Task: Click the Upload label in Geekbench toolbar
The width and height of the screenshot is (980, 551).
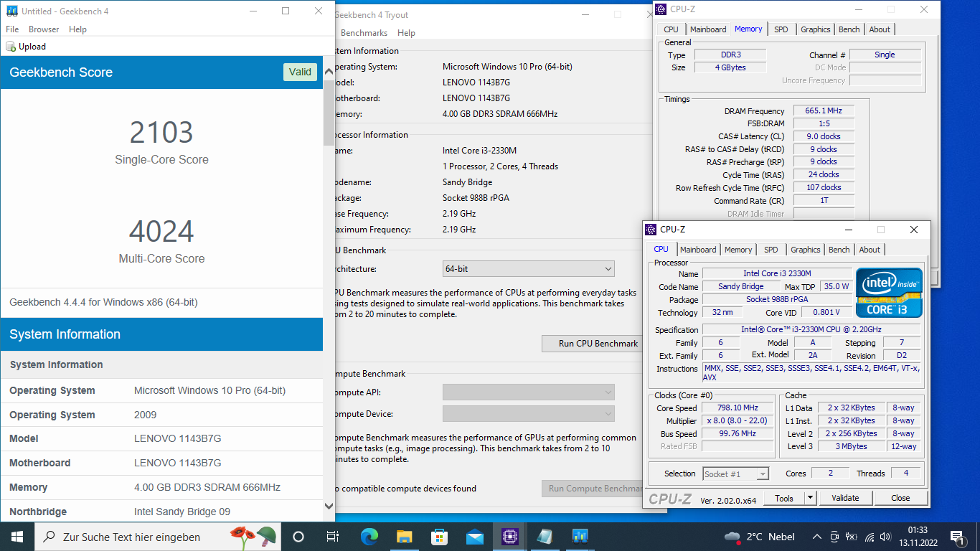Action: pos(32,47)
